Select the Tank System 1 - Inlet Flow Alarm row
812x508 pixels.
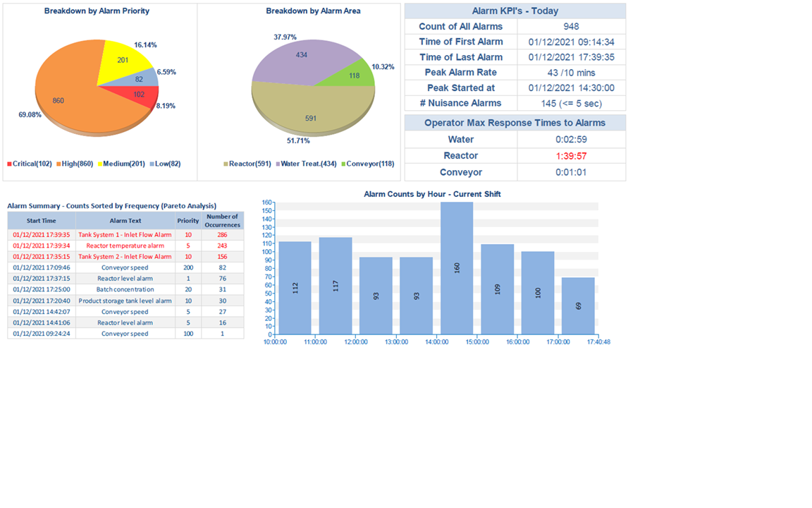click(125, 235)
